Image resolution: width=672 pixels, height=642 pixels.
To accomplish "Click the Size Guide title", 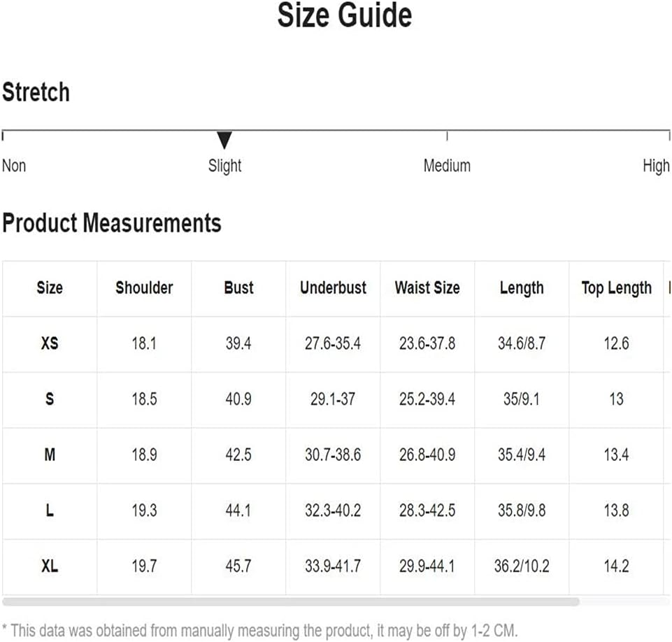I will click(345, 15).
